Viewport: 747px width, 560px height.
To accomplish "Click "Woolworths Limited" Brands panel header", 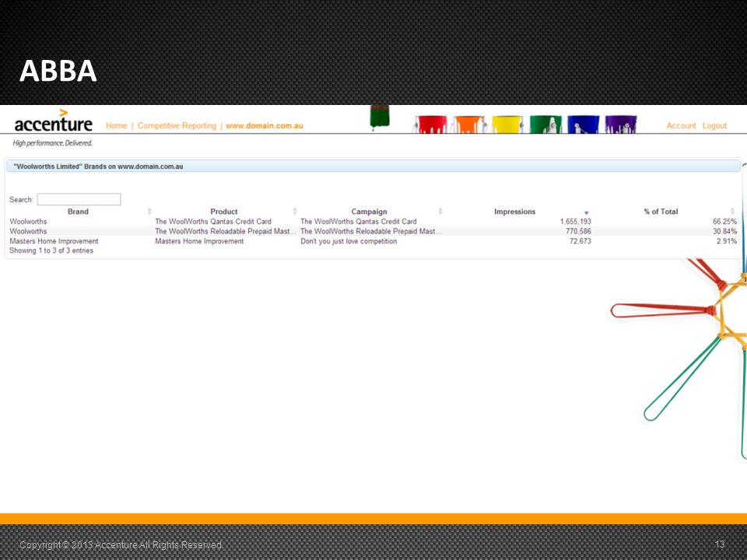I will (x=373, y=166).
